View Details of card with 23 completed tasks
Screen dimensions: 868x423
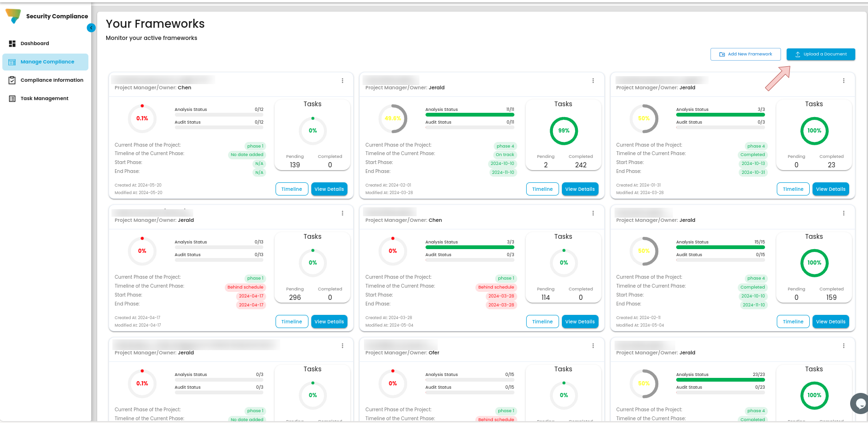point(831,189)
